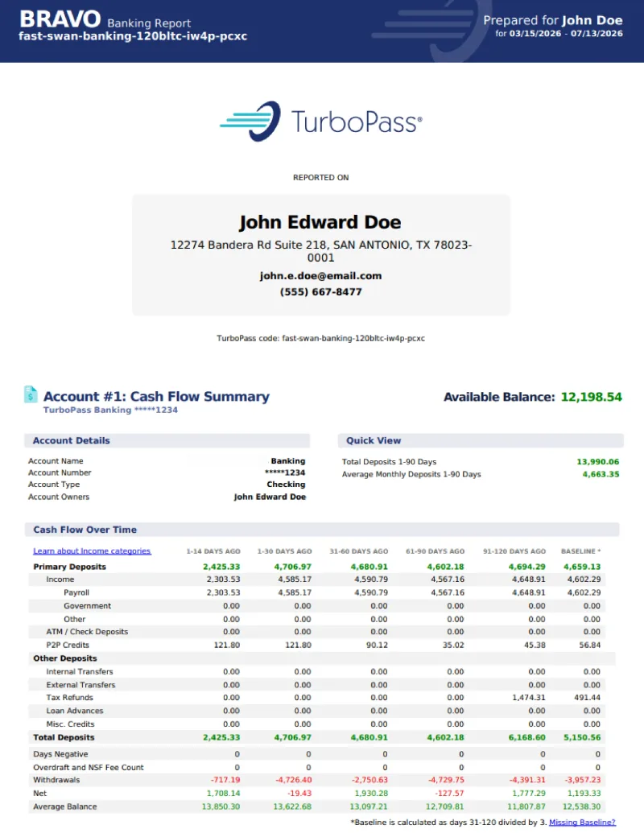Click the date range 03/15/2026 - 07/13/2026

point(566,34)
